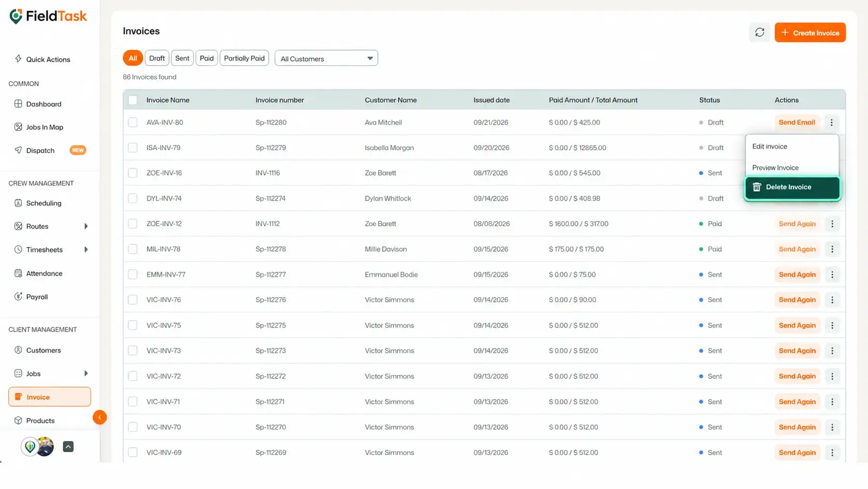The height and width of the screenshot is (489, 868).
Task: Open Quick Actions lightning icon
Action: pos(18,59)
